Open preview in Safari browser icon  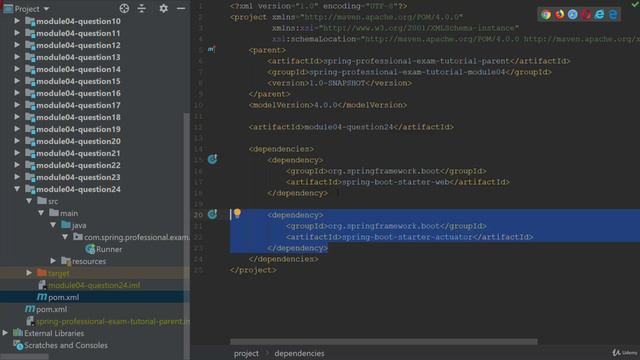[x=573, y=15]
